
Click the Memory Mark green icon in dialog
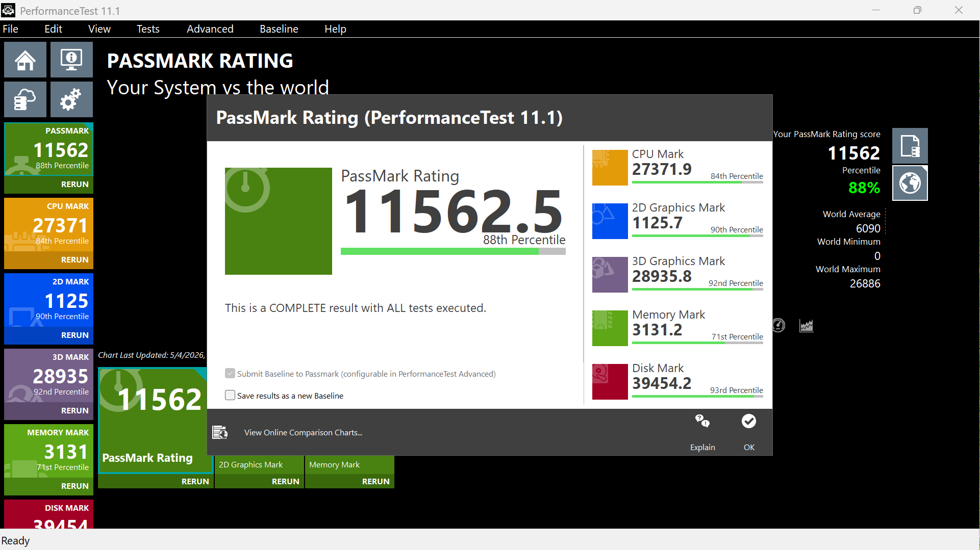pos(610,328)
